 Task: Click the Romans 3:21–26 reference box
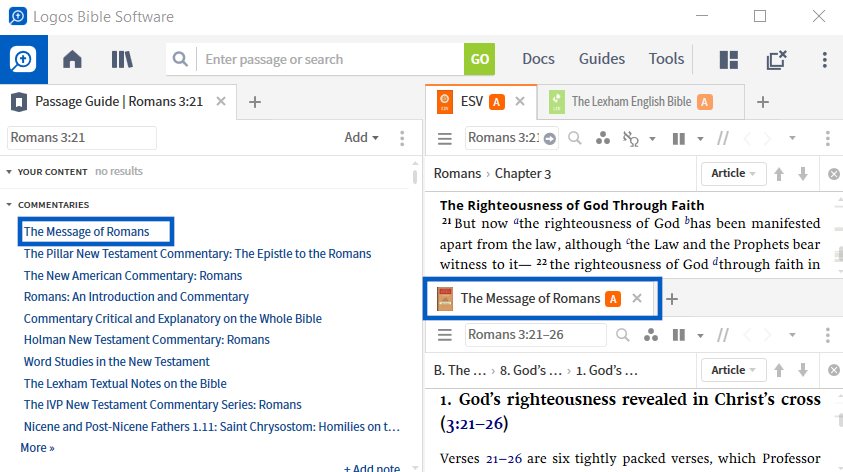pos(535,335)
